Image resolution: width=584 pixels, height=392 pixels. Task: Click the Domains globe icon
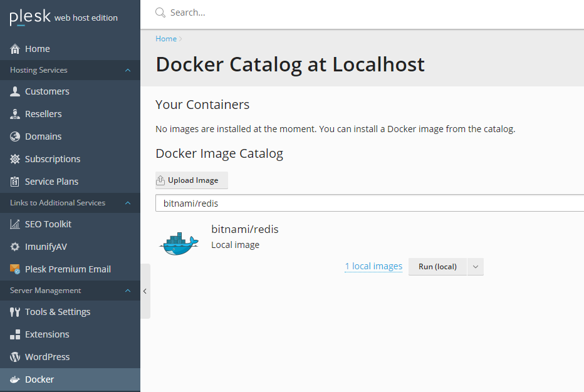tap(15, 137)
